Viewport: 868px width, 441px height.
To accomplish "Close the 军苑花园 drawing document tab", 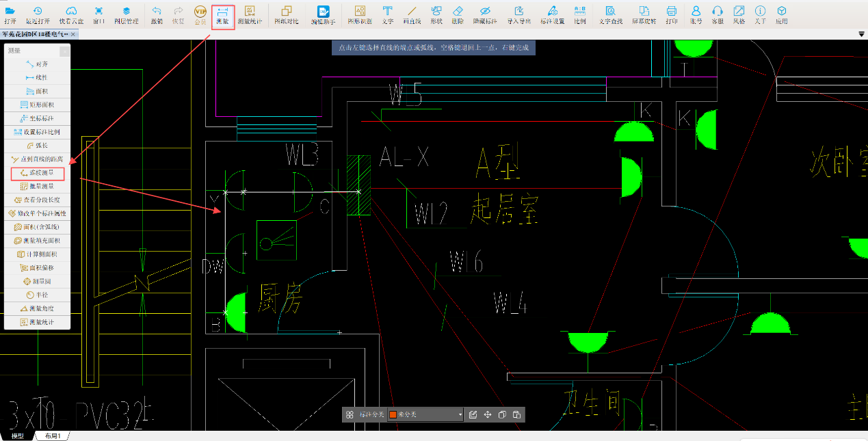I will point(74,34).
